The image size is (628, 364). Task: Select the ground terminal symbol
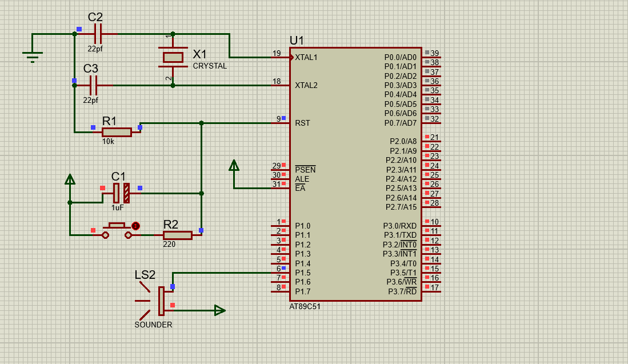33,57
